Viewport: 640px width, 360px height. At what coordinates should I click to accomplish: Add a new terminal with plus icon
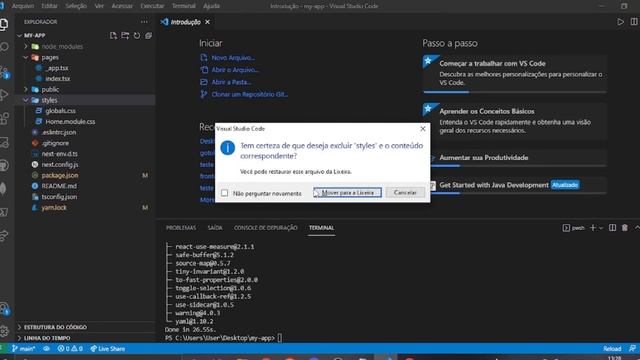pos(593,228)
